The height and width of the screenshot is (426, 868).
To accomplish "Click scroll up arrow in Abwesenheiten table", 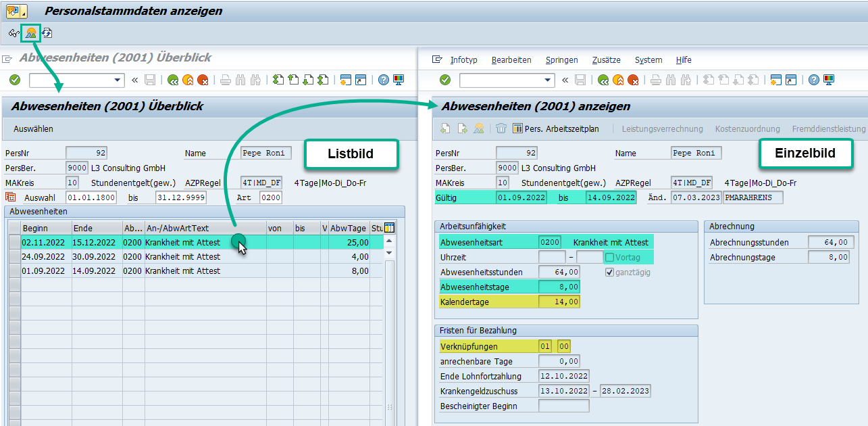I will pyautogui.click(x=389, y=241).
